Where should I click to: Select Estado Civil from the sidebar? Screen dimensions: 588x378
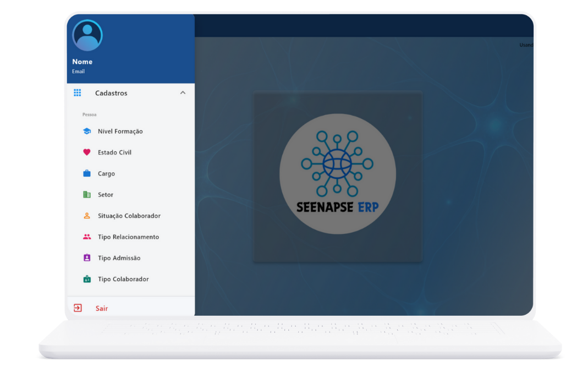114,152
